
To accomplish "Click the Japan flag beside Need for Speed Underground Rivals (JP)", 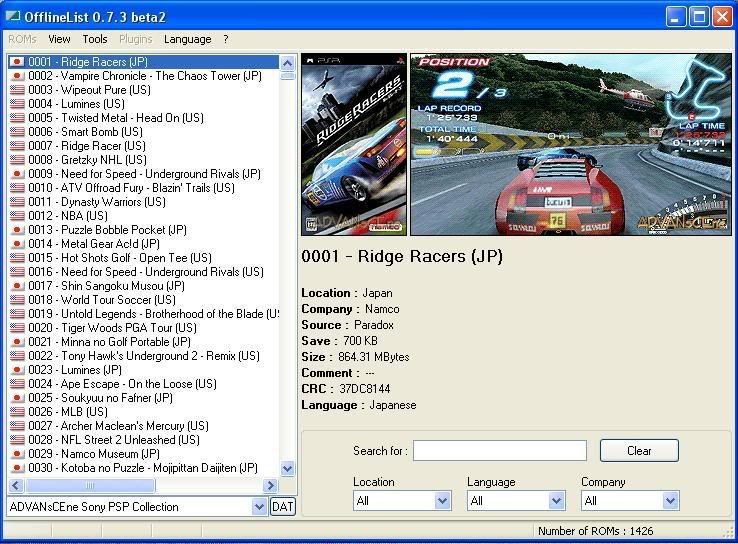I will click(17, 174).
